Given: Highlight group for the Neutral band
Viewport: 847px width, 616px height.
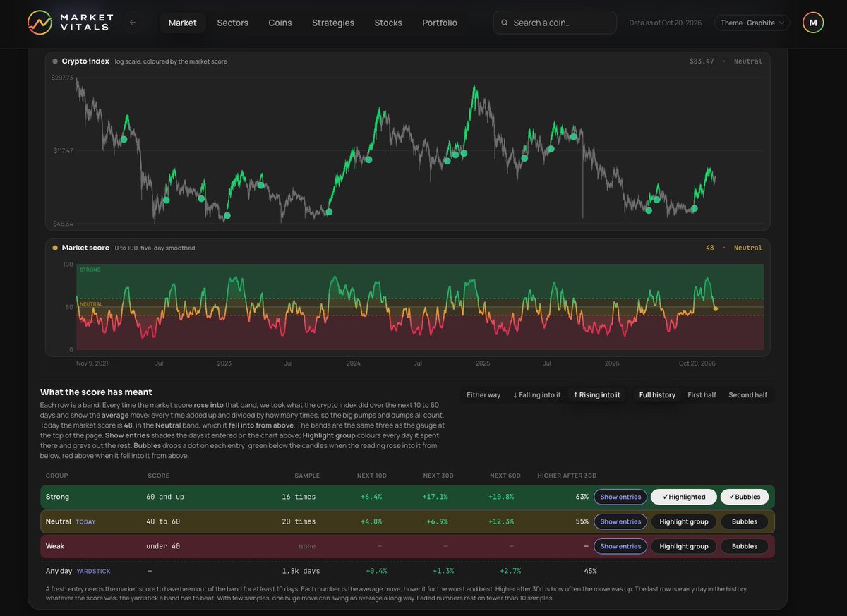Looking at the screenshot, I should tap(684, 521).
